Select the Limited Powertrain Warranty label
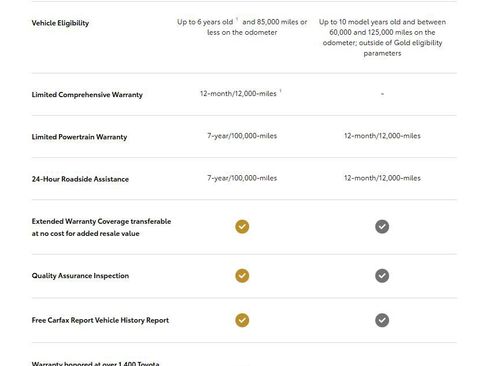This screenshot has height=366, width=488. click(79, 137)
